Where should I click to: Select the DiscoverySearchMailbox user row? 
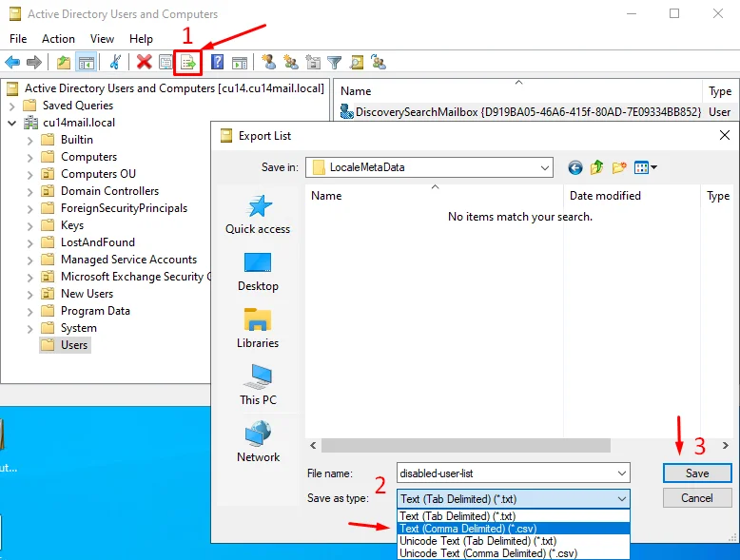click(x=536, y=112)
